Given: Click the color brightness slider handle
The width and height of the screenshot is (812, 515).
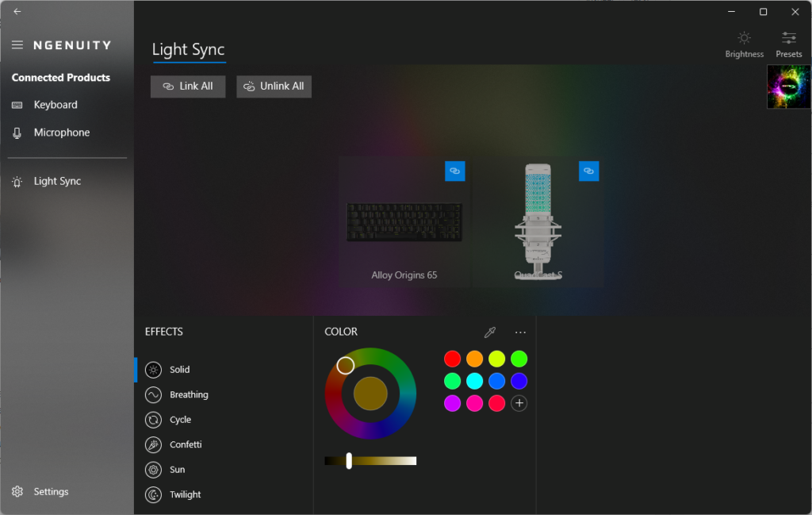Looking at the screenshot, I should (x=349, y=460).
